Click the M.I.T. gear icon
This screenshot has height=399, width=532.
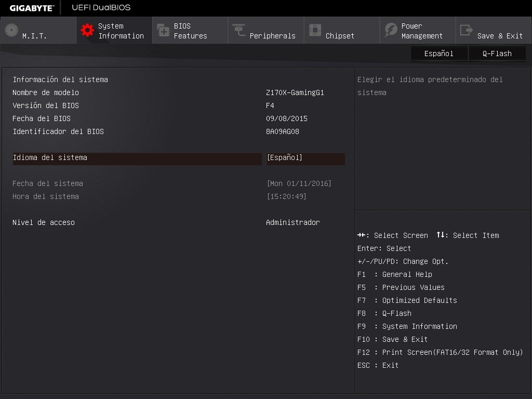(x=10, y=30)
